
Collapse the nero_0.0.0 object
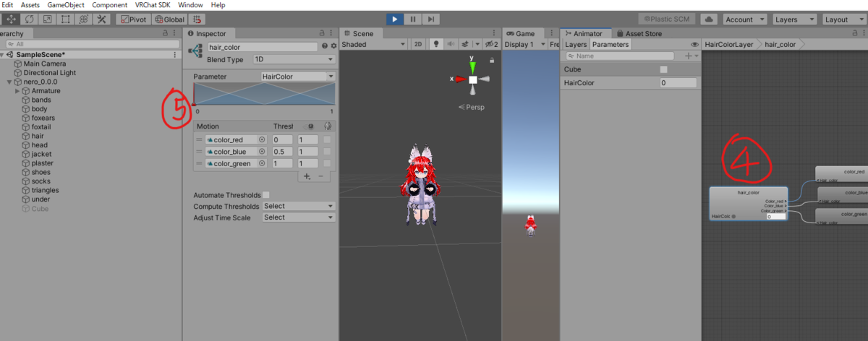click(9, 82)
